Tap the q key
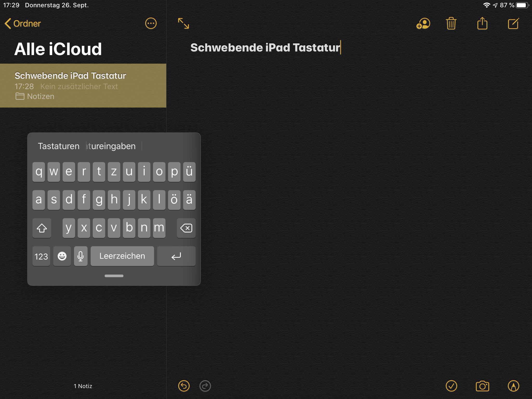The height and width of the screenshot is (399, 532). [x=39, y=172]
